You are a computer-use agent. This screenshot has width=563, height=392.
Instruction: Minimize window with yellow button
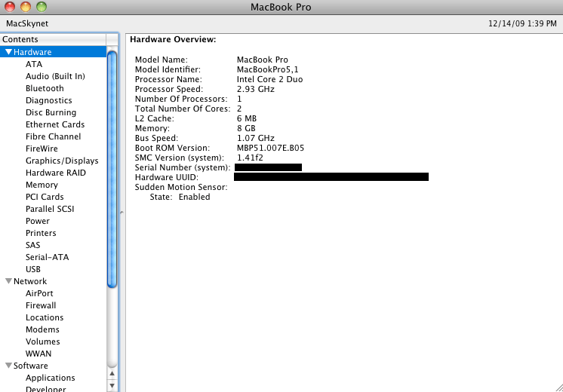point(26,7)
